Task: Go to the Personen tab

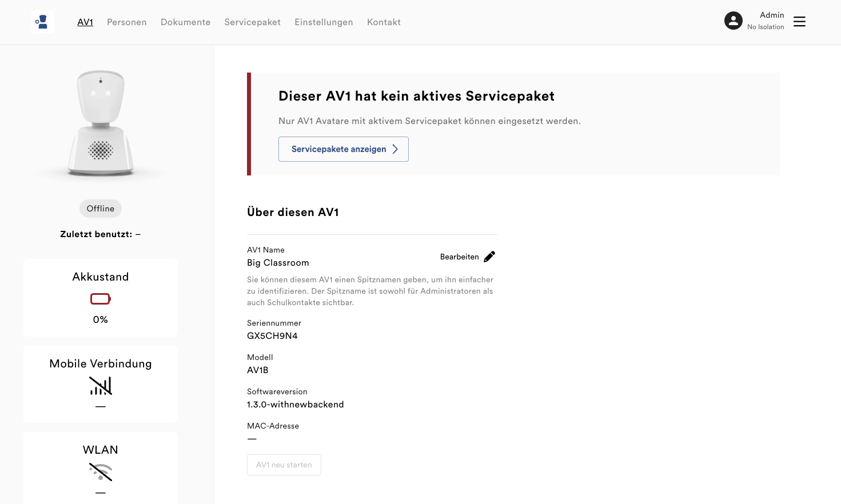Action: tap(127, 22)
